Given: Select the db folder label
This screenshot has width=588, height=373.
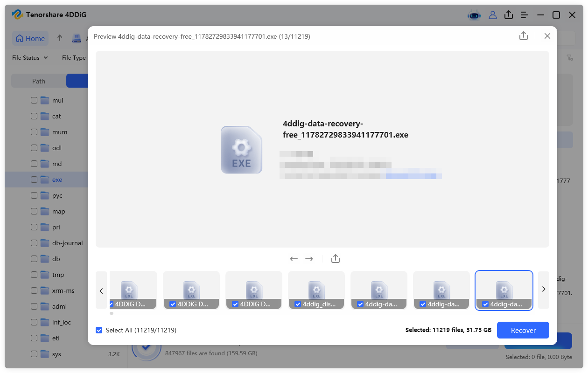Looking at the screenshot, I should coord(56,259).
